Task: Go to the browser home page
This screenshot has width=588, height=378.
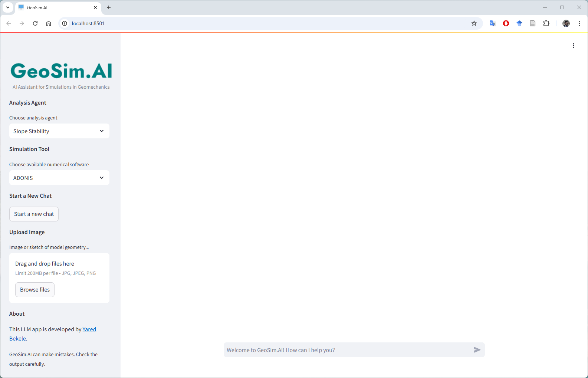Action: tap(49, 23)
